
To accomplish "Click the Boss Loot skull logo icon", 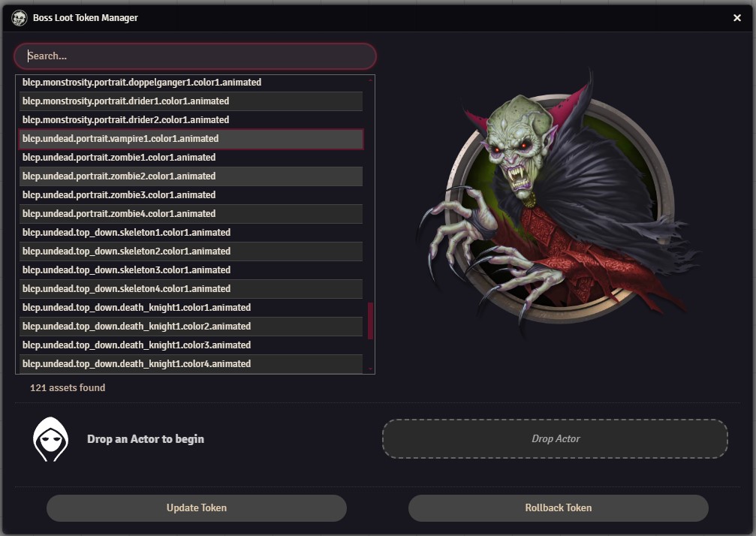I will click(x=20, y=18).
